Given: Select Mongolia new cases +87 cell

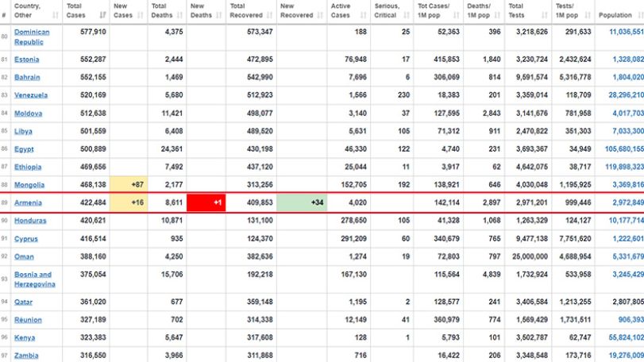Looking at the screenshot, I should (129, 185).
